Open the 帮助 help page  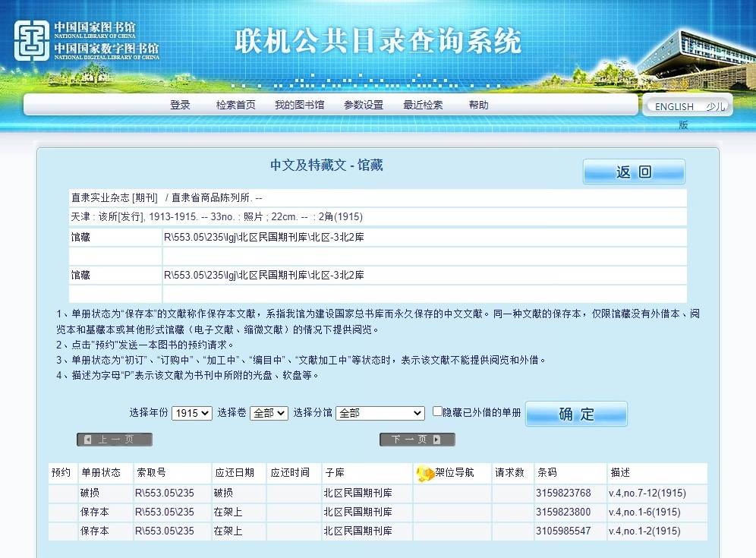[478, 105]
